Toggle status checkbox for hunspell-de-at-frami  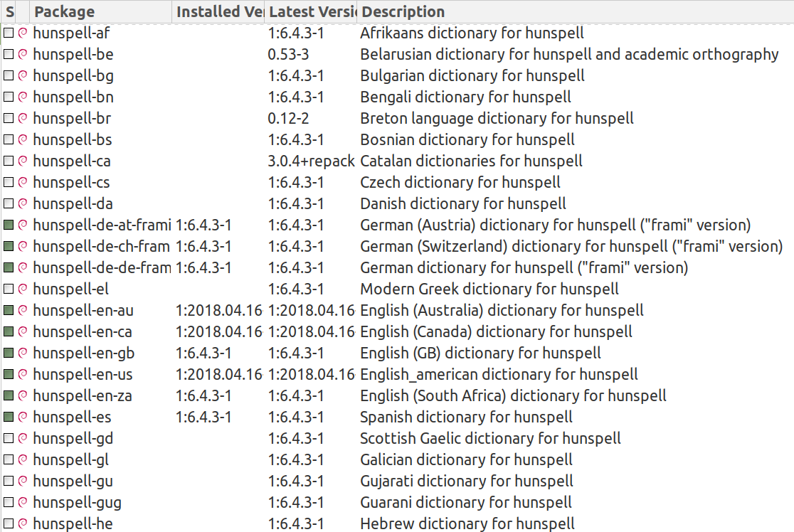point(9,225)
